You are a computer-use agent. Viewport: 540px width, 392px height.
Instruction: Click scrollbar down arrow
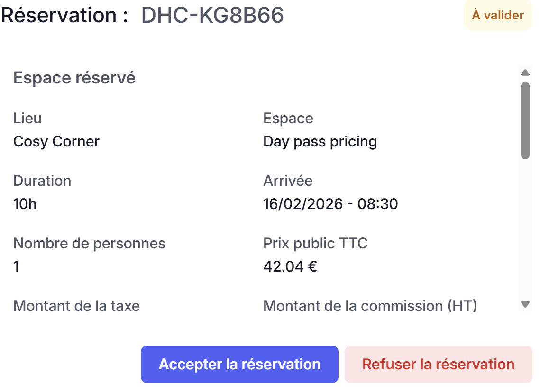tap(525, 304)
